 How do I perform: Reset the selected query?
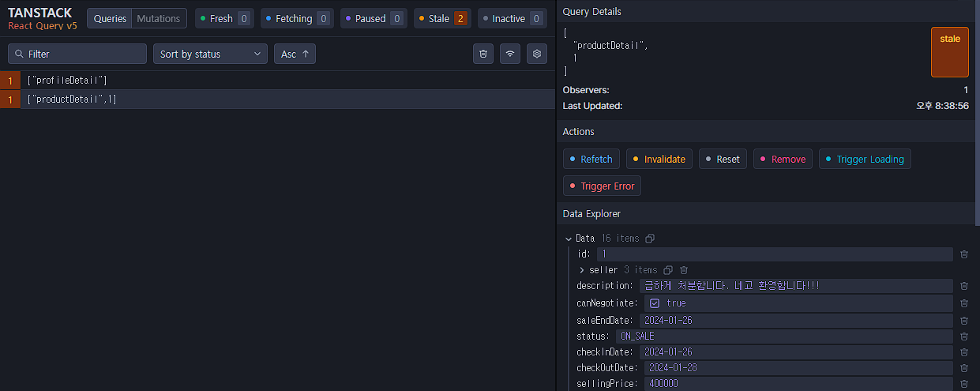click(723, 159)
